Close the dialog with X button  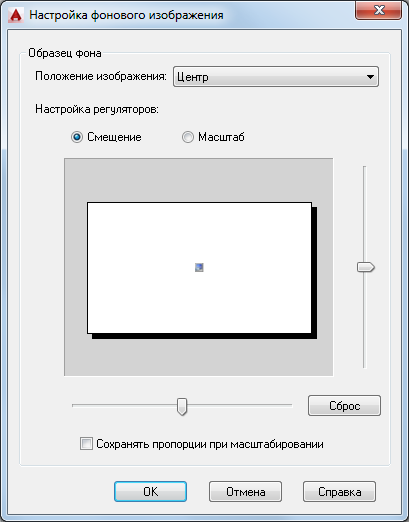[x=378, y=10]
